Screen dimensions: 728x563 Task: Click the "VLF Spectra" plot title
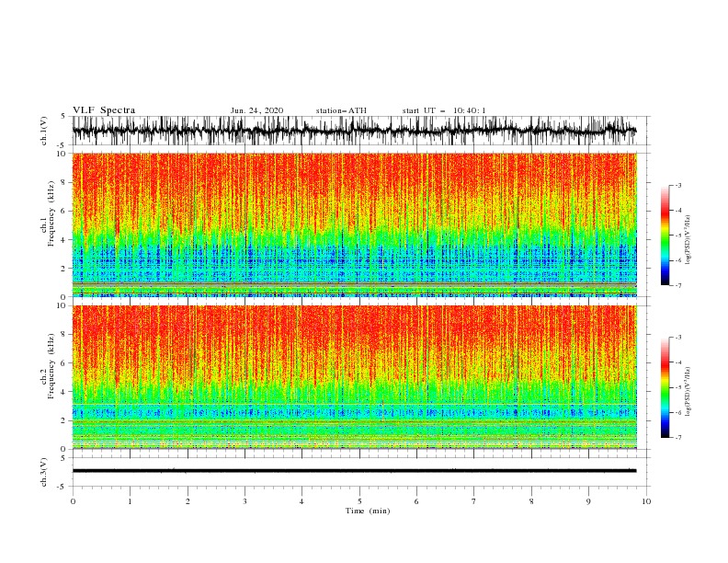104,110
